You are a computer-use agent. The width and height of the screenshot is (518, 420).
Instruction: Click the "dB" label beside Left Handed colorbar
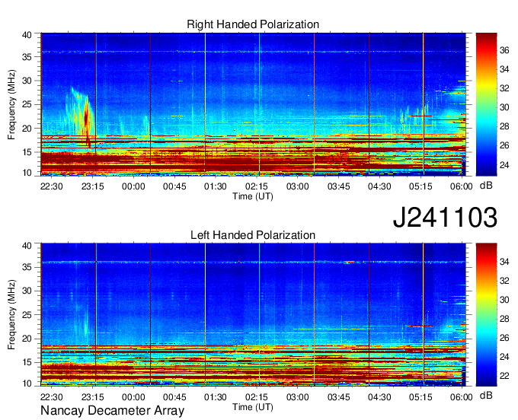click(486, 395)
